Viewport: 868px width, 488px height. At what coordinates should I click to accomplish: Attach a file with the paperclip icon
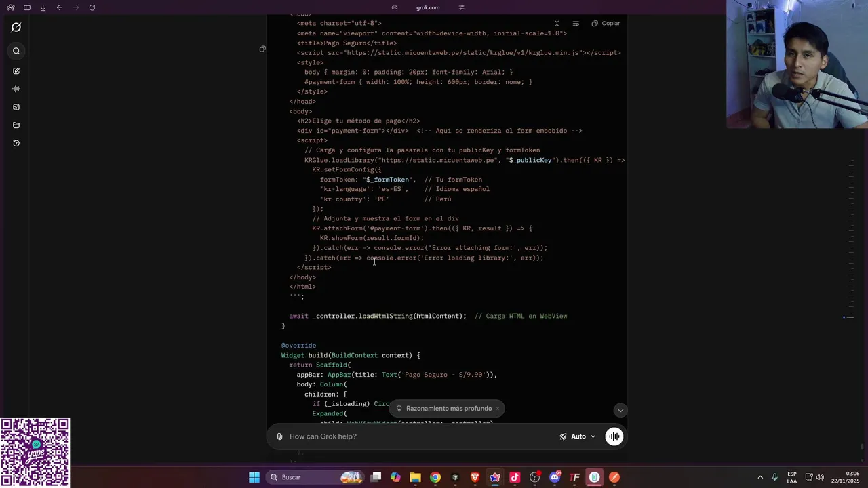click(279, 436)
